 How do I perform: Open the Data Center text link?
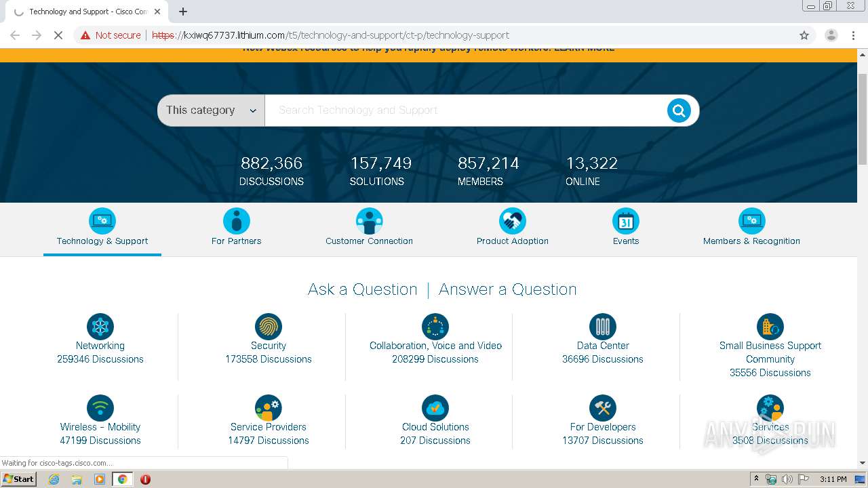[x=603, y=346]
